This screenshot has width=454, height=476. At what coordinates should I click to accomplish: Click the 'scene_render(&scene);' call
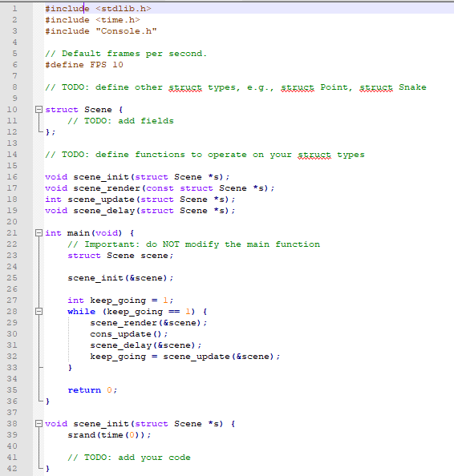(x=148, y=323)
